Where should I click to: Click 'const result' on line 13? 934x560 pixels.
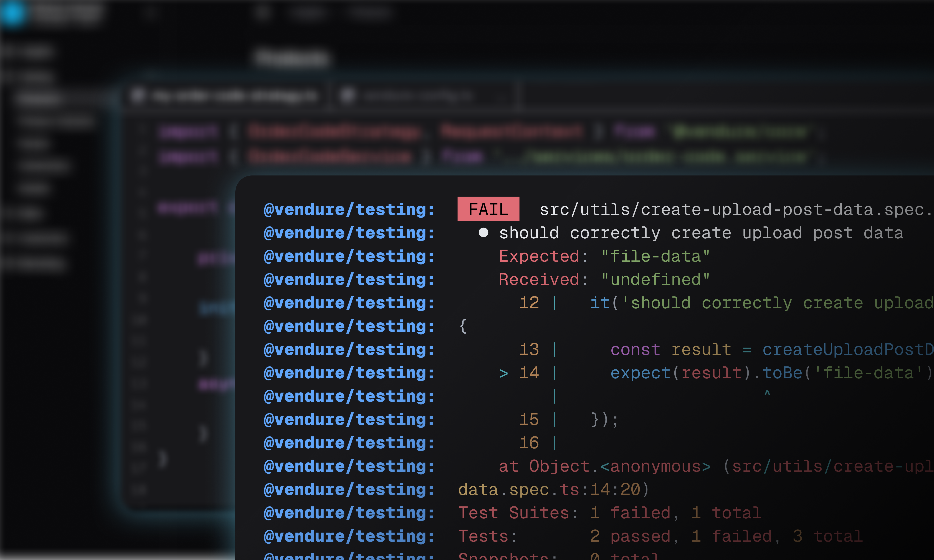coord(671,350)
